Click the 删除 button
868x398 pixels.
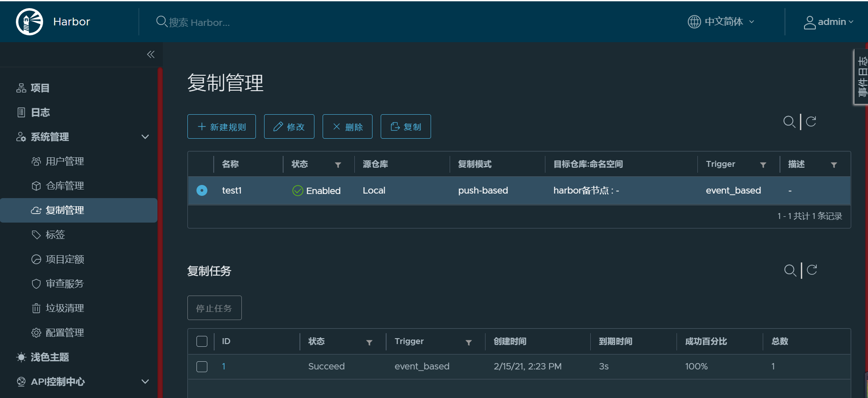coord(348,126)
